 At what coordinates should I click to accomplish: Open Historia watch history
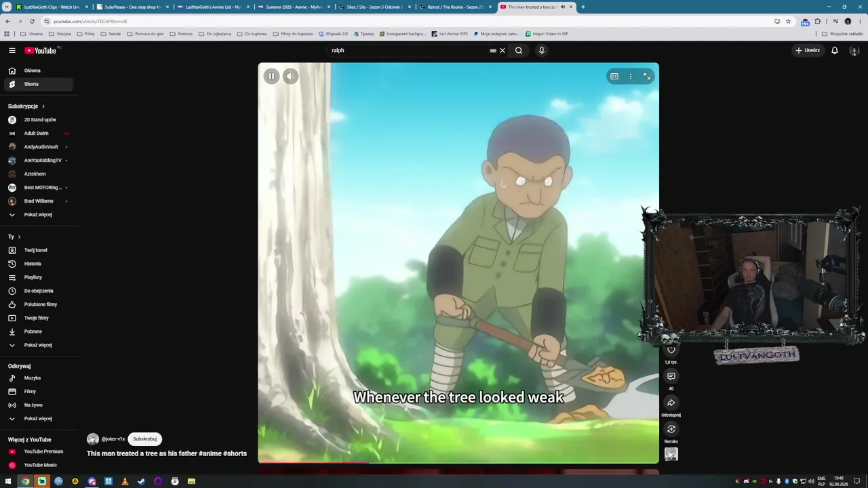(38, 264)
